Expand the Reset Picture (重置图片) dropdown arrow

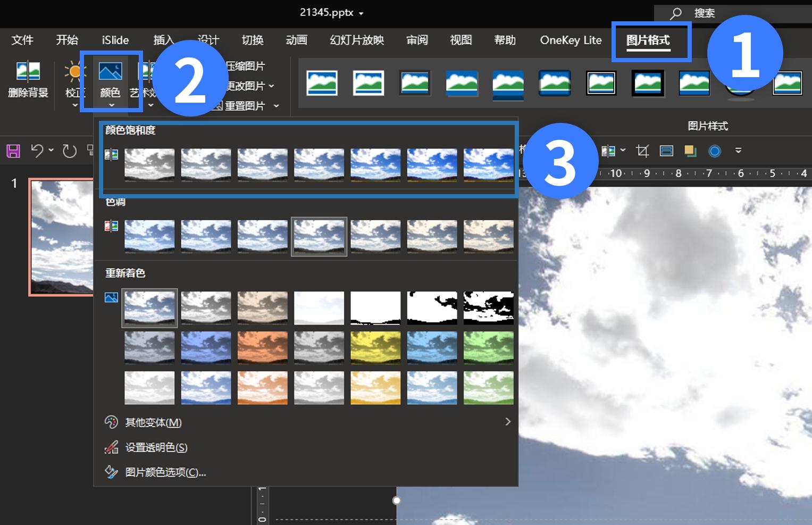[276, 106]
